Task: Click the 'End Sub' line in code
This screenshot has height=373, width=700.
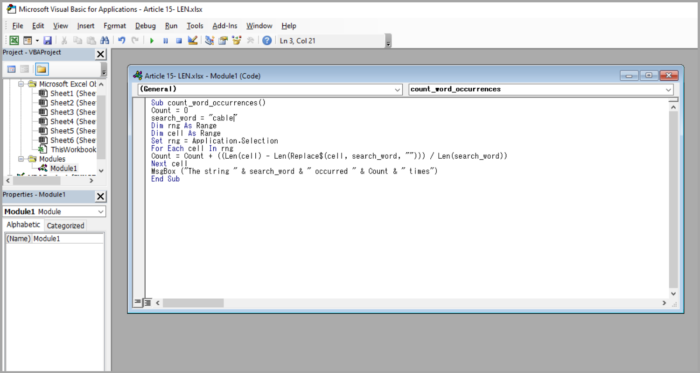Action: click(165, 179)
